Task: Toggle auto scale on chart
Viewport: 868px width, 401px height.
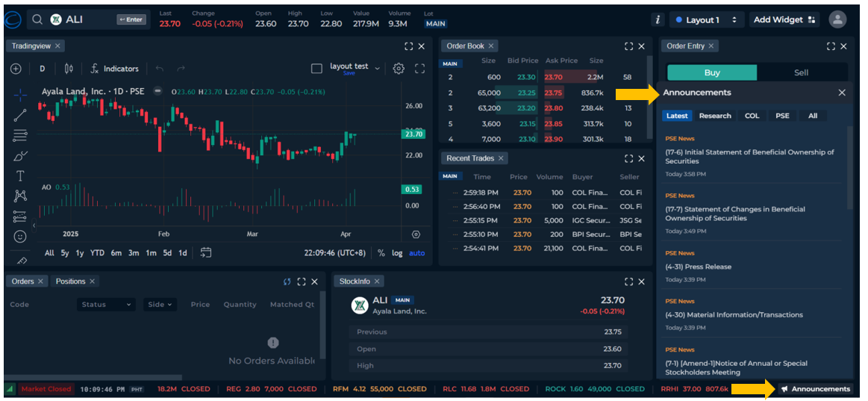Action: [417, 252]
